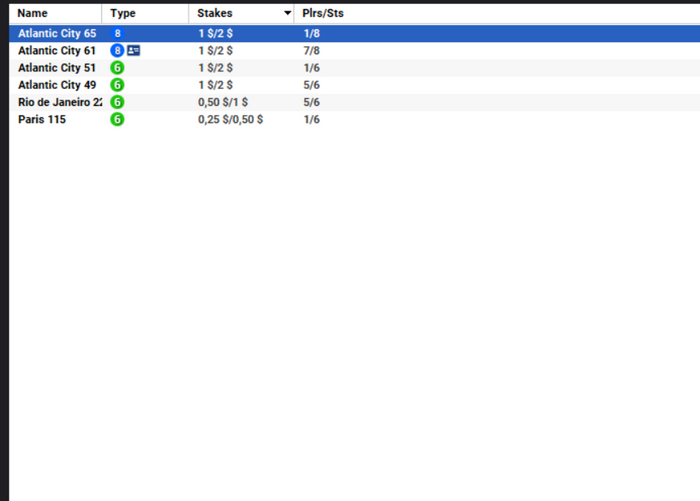This screenshot has height=501, width=700.
Task: Click the green 6-max badge for Atlantic City 51
Action: [x=117, y=68]
